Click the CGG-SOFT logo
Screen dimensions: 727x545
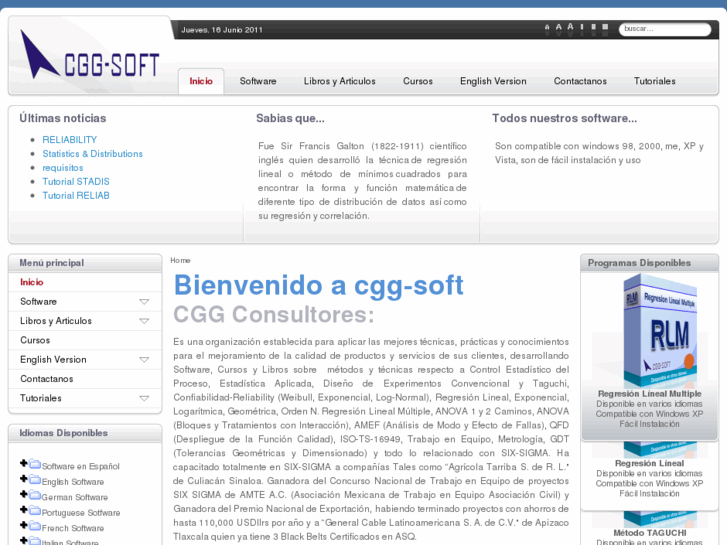pos(90,56)
